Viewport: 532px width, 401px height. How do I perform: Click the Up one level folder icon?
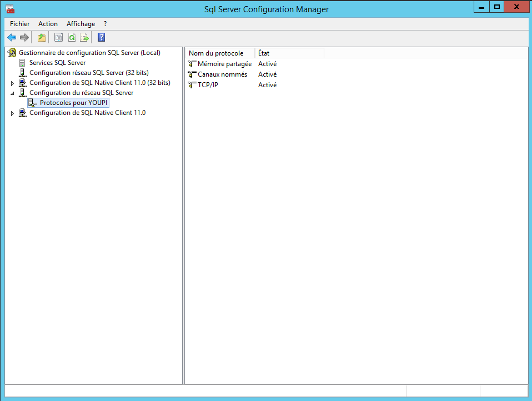coord(42,37)
